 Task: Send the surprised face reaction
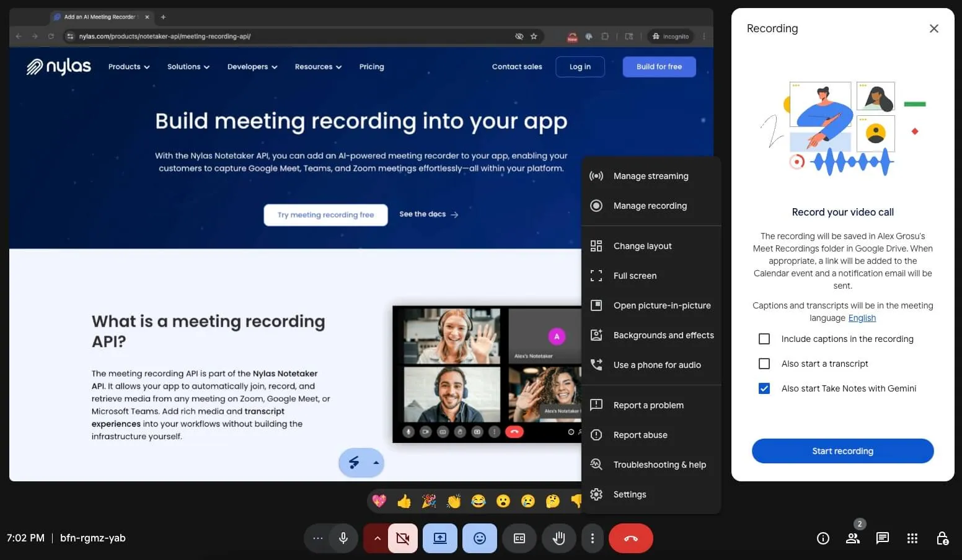click(x=503, y=501)
